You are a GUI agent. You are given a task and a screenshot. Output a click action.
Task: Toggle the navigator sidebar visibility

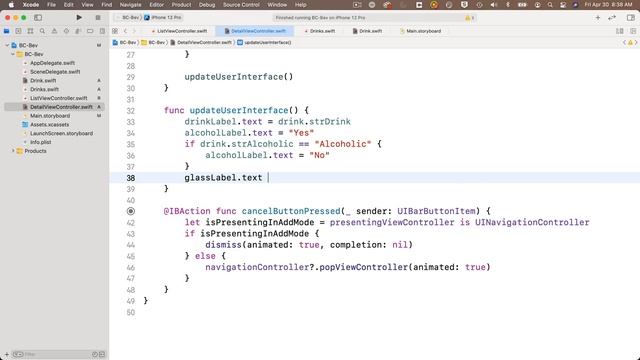pyautogui.click(x=38, y=18)
